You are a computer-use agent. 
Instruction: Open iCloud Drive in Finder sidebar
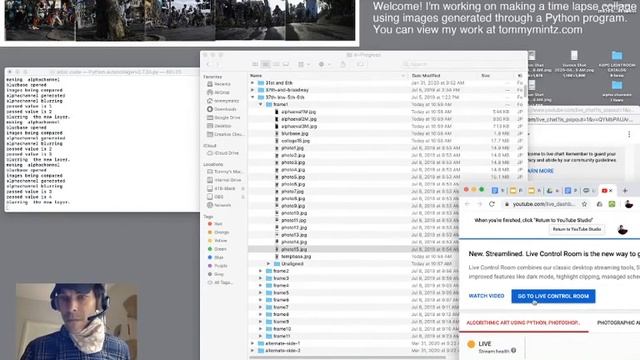click(x=223, y=153)
